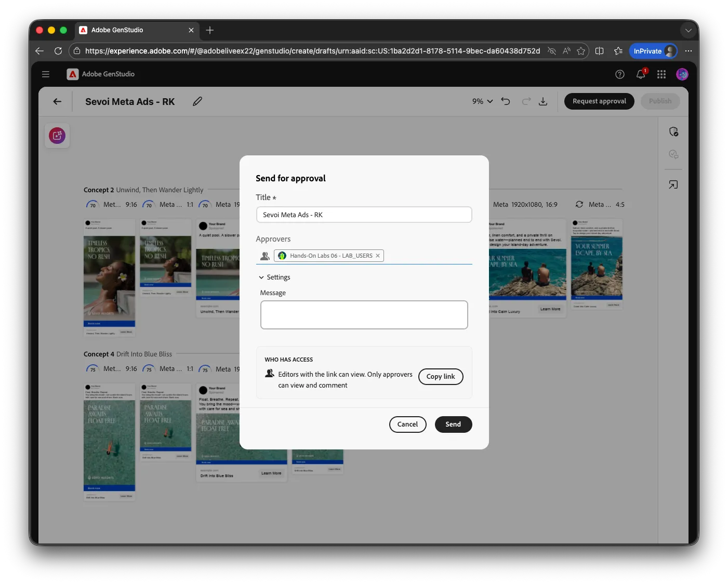Open the Help question mark icon
The height and width of the screenshot is (584, 728).
point(620,74)
